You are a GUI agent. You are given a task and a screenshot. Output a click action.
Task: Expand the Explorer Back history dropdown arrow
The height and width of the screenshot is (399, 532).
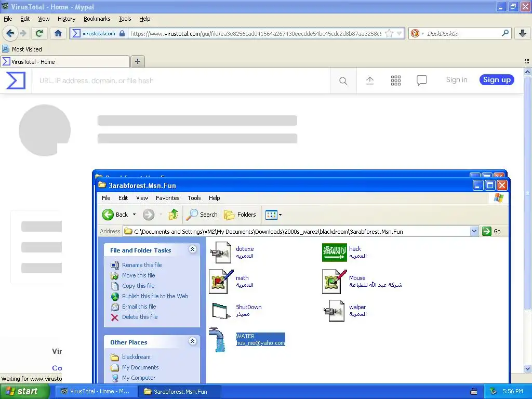[x=135, y=215]
